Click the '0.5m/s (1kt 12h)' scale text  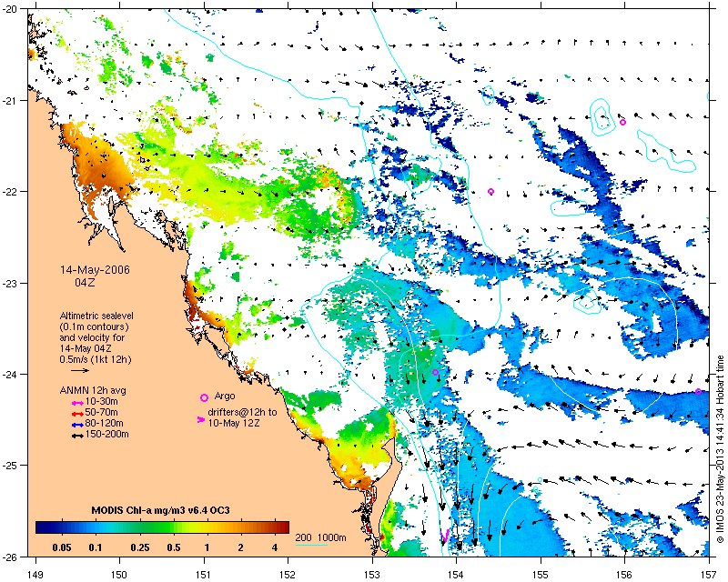[x=96, y=359]
